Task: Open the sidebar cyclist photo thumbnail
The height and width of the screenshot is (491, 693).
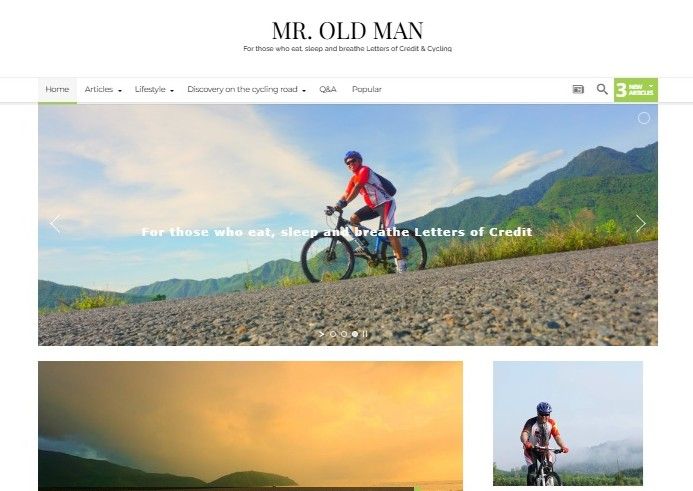Action: [568, 423]
